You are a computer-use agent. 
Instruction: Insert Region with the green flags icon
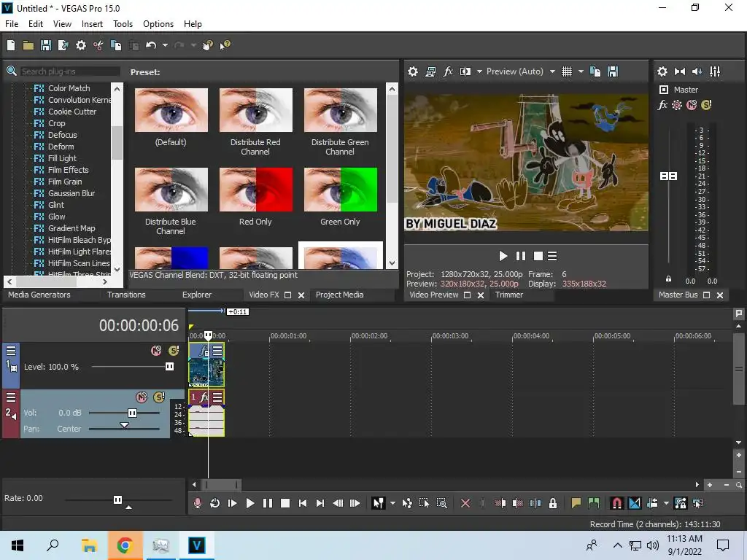594,503
